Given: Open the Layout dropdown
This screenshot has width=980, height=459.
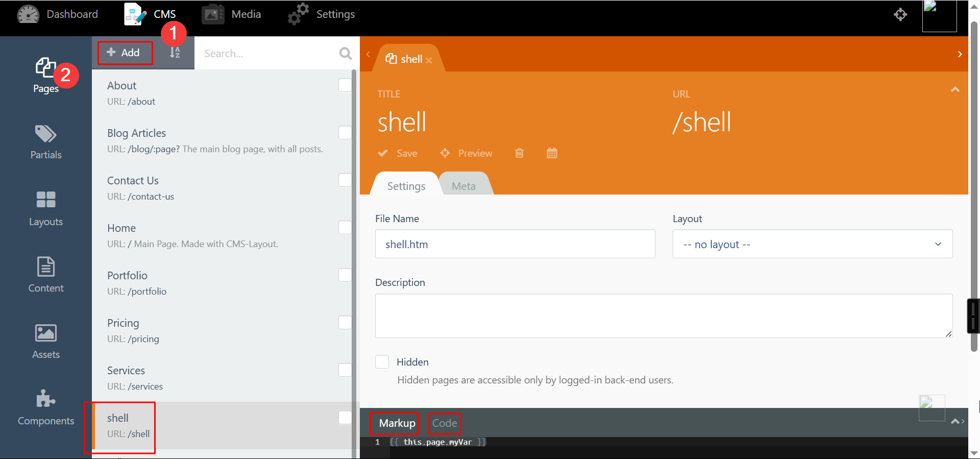Looking at the screenshot, I should click(812, 244).
